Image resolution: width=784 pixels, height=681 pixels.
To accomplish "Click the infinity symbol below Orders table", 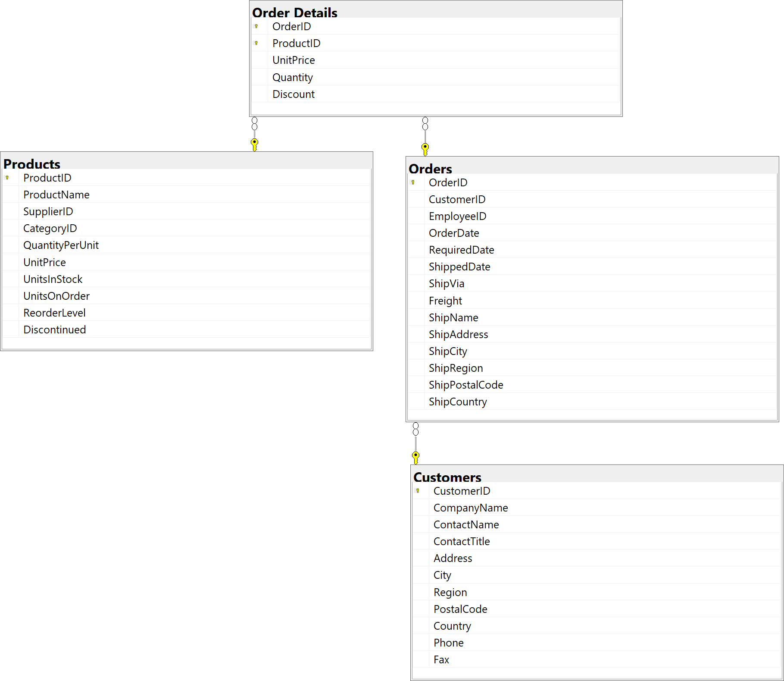I will pyautogui.click(x=415, y=429).
